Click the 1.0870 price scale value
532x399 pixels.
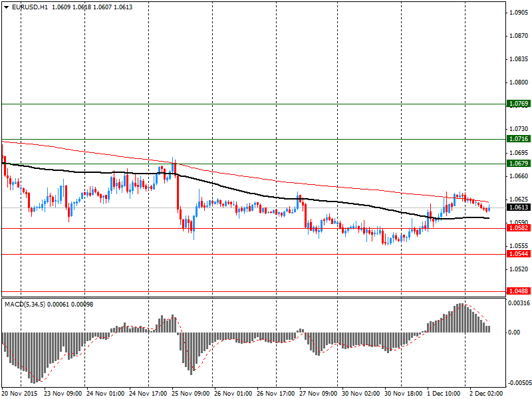[x=519, y=36]
